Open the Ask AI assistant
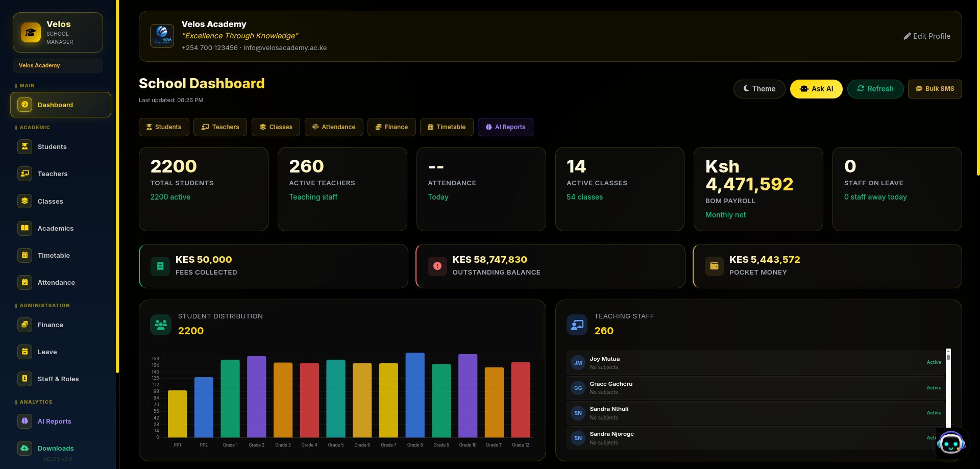The image size is (980, 469). pos(816,89)
